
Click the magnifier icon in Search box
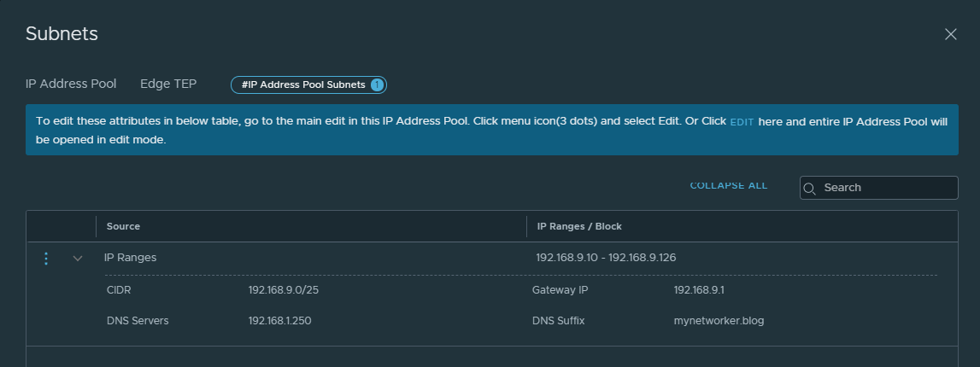811,188
